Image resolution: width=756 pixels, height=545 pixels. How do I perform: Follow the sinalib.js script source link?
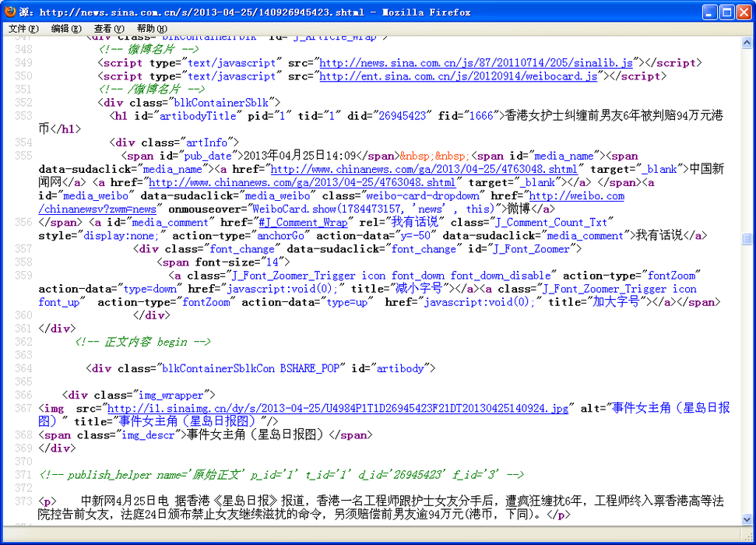(x=476, y=63)
